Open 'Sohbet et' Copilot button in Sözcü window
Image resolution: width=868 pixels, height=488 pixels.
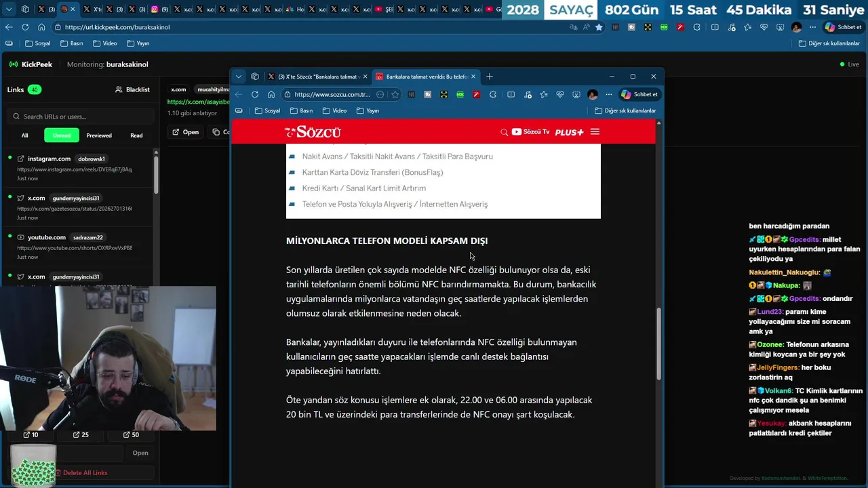click(x=639, y=94)
